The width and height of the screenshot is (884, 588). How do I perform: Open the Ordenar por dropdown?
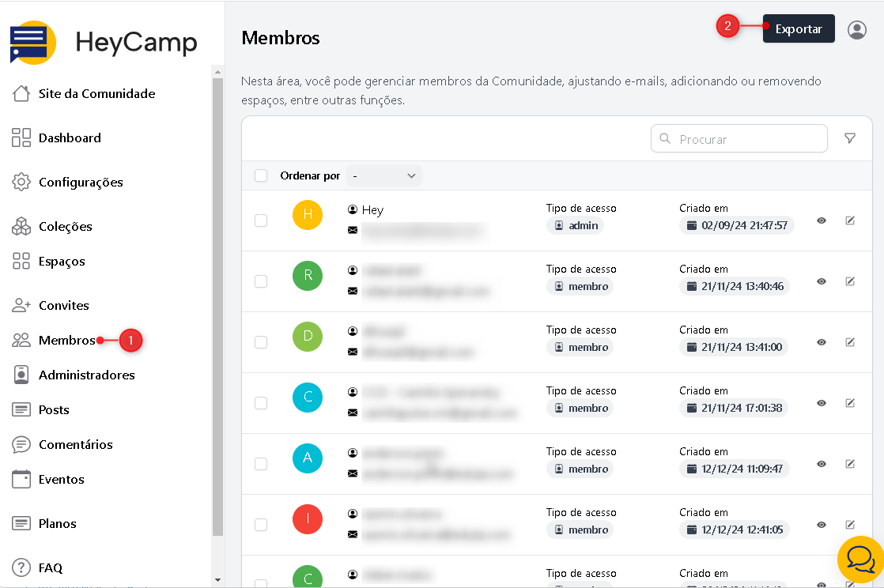coord(384,175)
